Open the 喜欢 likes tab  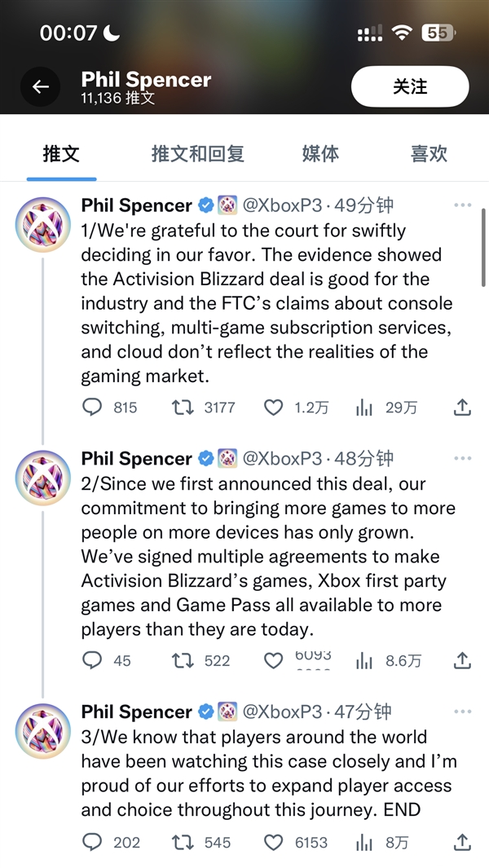click(x=429, y=153)
